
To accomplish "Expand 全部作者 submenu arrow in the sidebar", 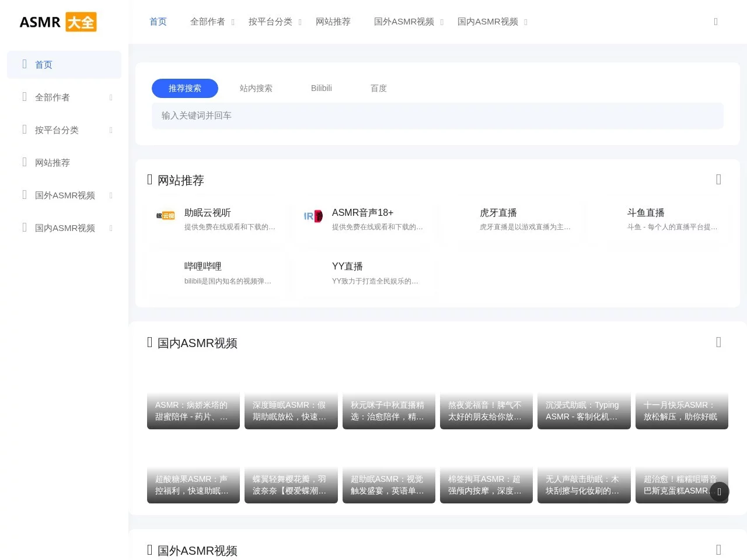I will pyautogui.click(x=111, y=97).
